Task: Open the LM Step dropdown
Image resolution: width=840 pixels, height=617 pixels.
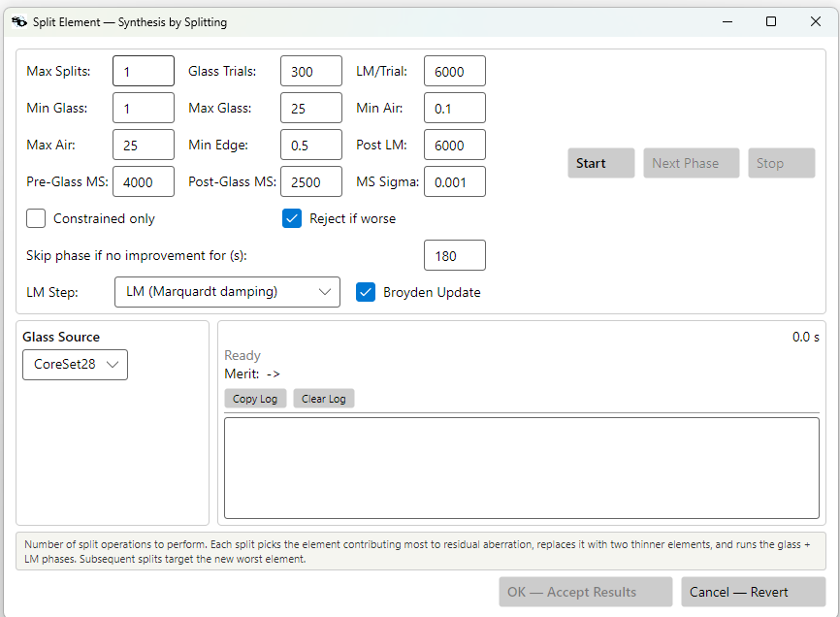Action: (227, 292)
